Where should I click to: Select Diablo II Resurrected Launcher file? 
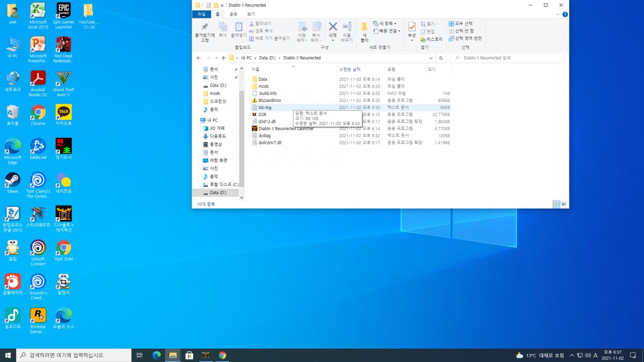click(x=286, y=128)
